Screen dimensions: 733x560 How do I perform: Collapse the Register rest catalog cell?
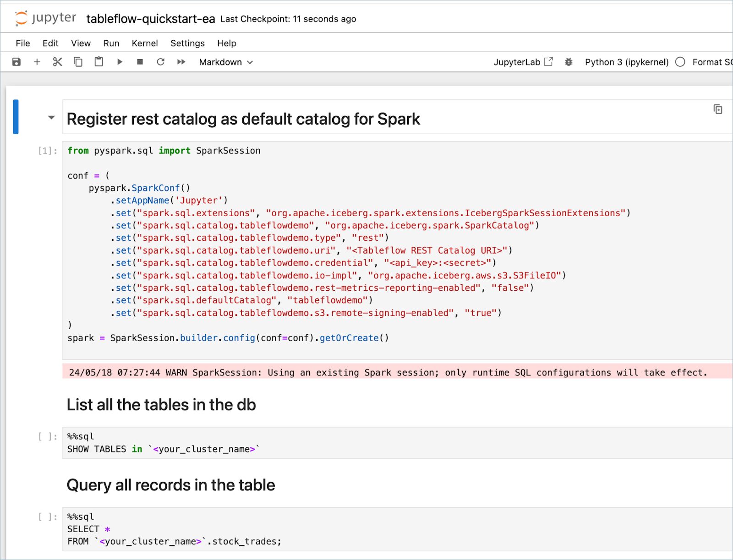point(50,118)
